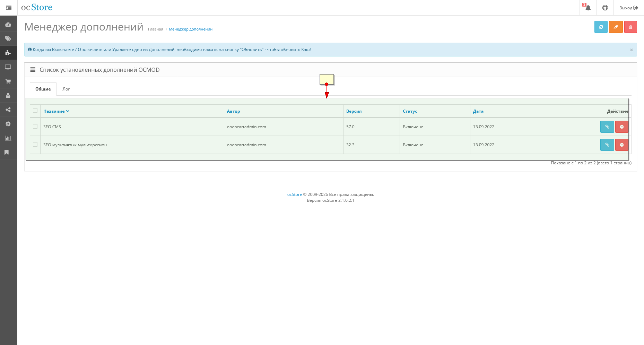Go to Главная breadcrumb
This screenshot has width=644, height=345.
(156, 29)
